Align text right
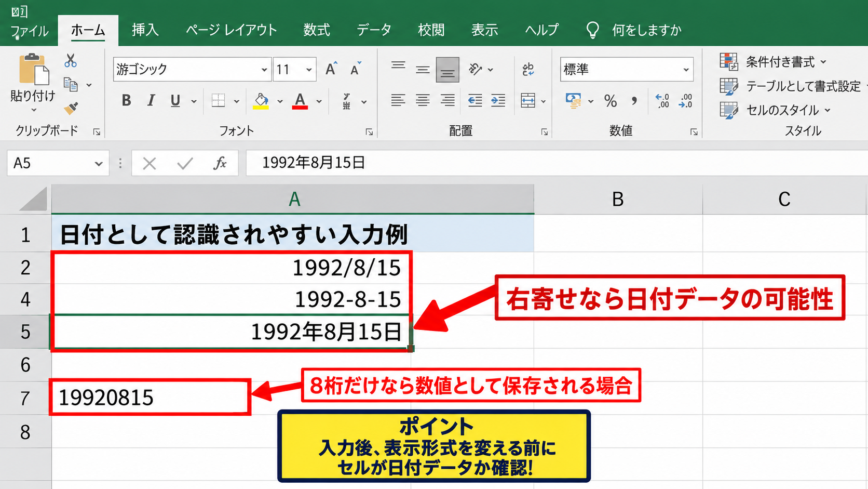Screen dimensions: 868x489 447,101
